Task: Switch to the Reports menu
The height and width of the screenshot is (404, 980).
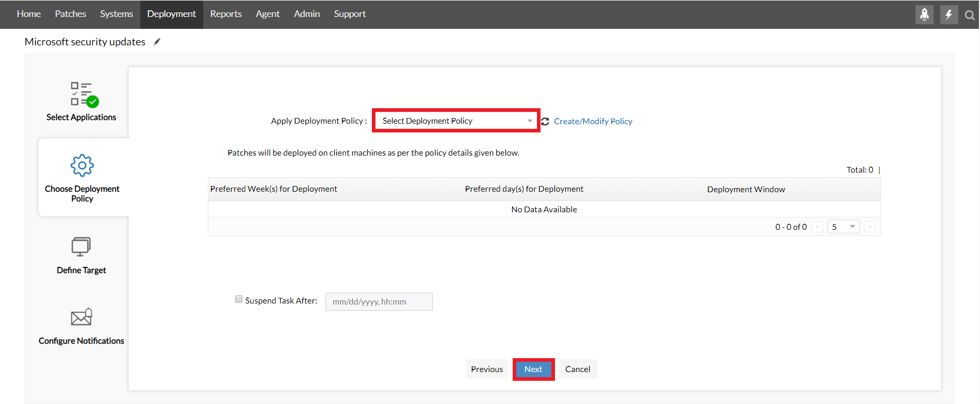Action: click(226, 14)
